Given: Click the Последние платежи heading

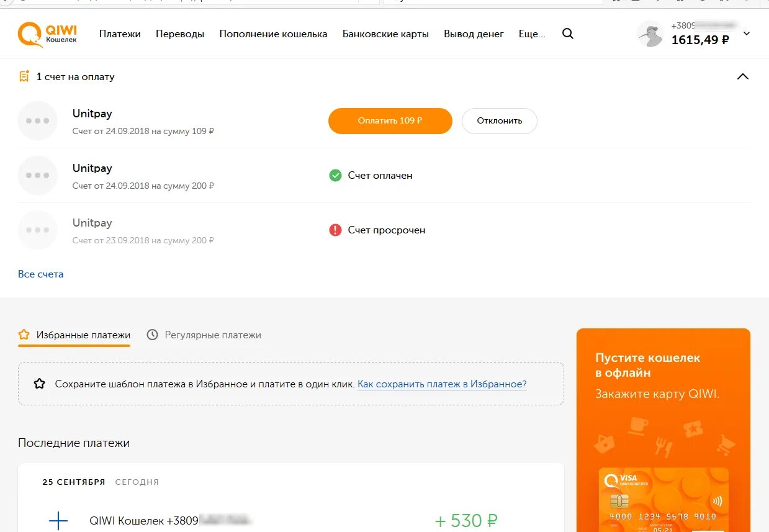Looking at the screenshot, I should 74,443.
